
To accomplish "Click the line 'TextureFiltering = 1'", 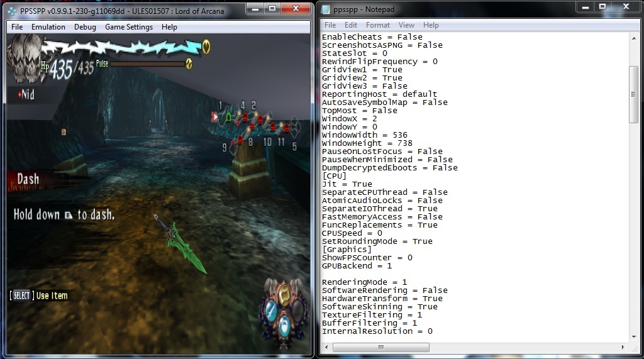I will click(372, 315).
